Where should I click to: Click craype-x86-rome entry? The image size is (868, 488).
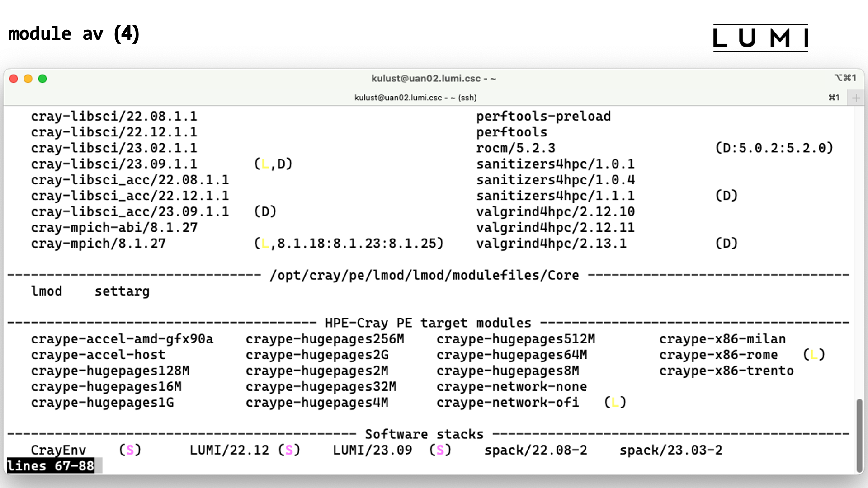coord(718,355)
